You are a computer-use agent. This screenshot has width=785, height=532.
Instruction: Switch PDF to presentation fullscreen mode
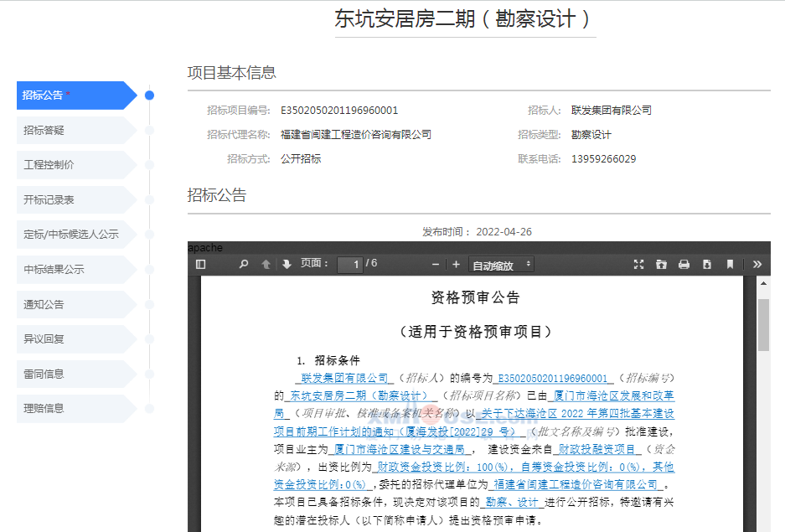[x=638, y=264]
